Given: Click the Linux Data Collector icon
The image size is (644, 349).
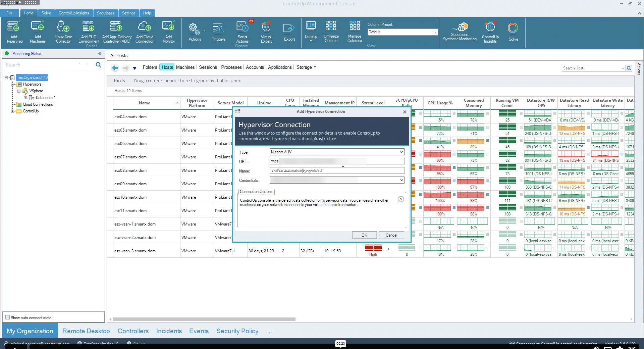Looking at the screenshot, I should click(x=63, y=32).
